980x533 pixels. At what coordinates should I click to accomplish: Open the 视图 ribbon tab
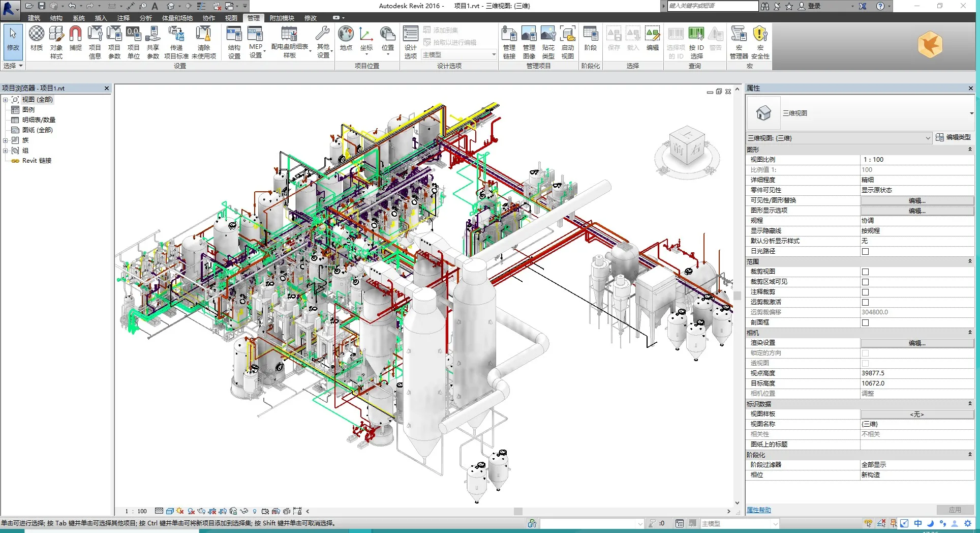pos(231,18)
